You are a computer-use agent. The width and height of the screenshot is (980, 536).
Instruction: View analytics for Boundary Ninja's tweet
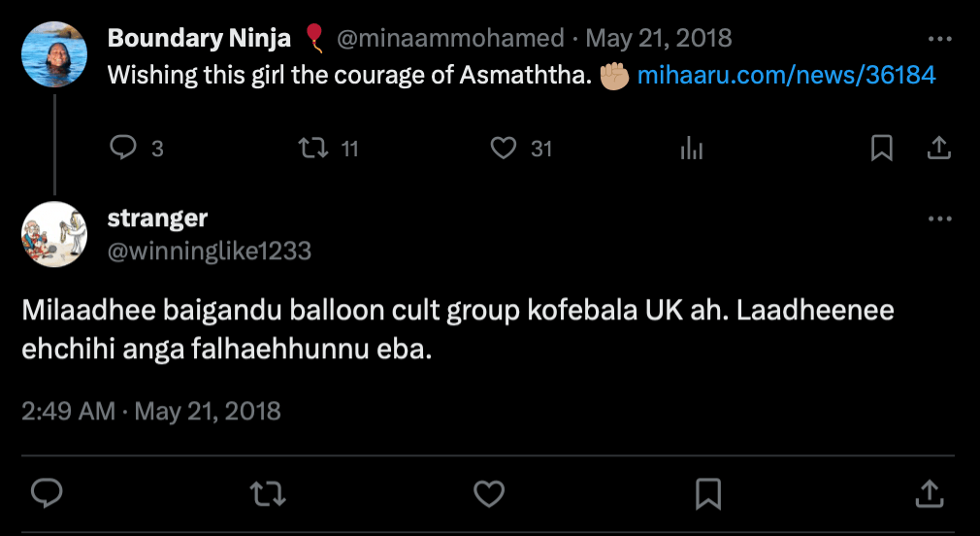692,148
